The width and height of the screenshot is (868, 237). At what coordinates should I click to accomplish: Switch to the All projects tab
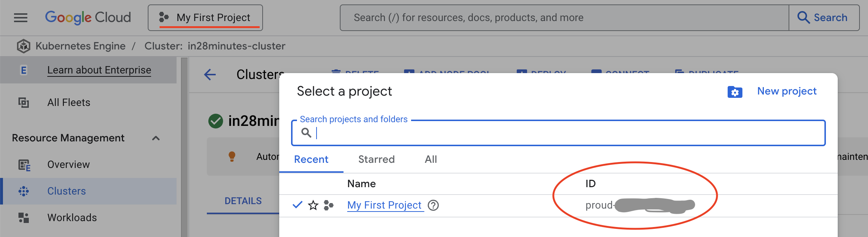pyautogui.click(x=431, y=159)
